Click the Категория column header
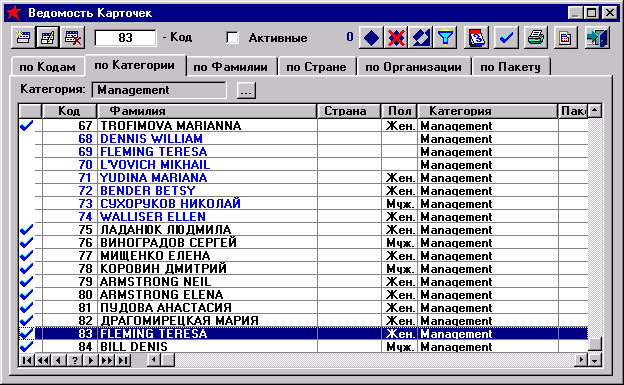Image resolution: width=624 pixels, height=385 pixels. click(x=488, y=111)
